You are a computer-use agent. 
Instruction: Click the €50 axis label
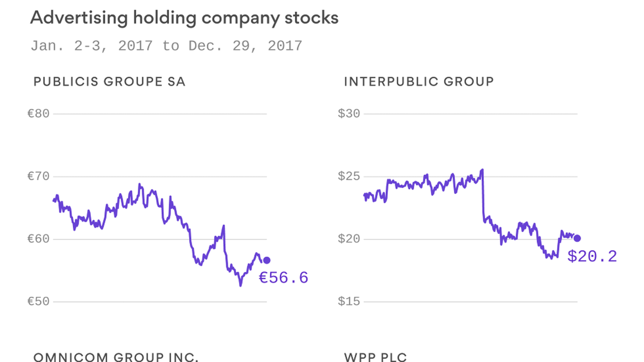tap(38, 302)
